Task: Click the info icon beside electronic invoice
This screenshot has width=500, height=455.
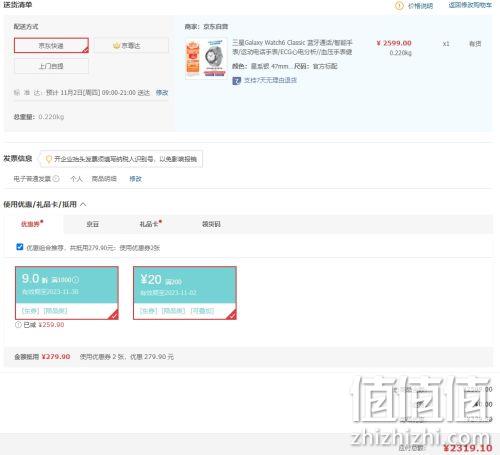Action: [x=56, y=179]
